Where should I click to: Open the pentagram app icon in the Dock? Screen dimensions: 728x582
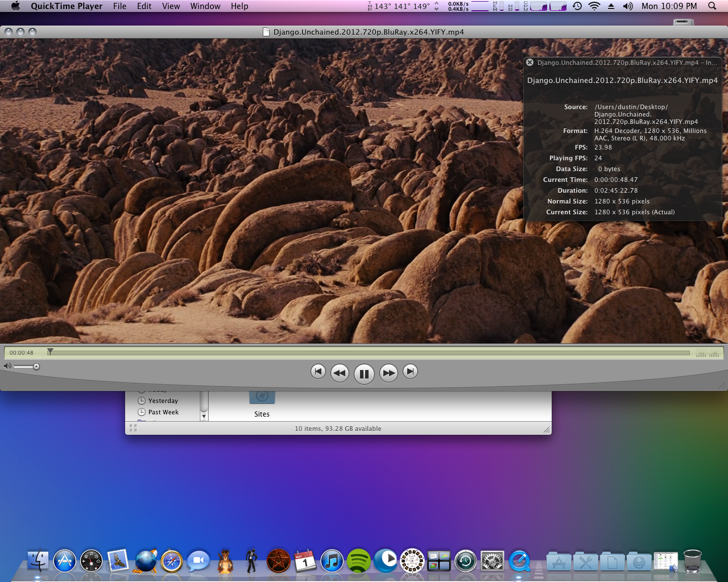coord(279,562)
